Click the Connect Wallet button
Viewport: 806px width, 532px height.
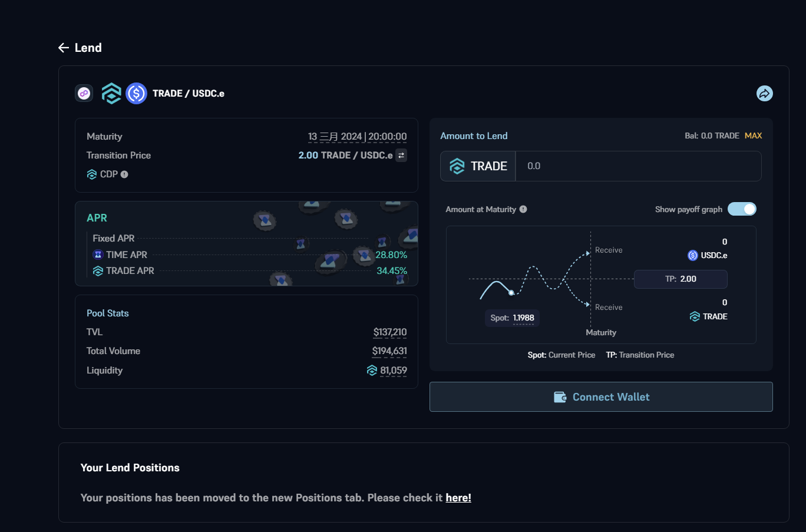(601, 397)
